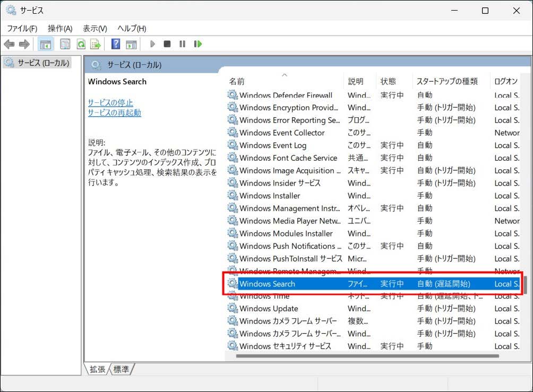
Task: Click the Back arrow toolbar icon
Action: [9, 44]
